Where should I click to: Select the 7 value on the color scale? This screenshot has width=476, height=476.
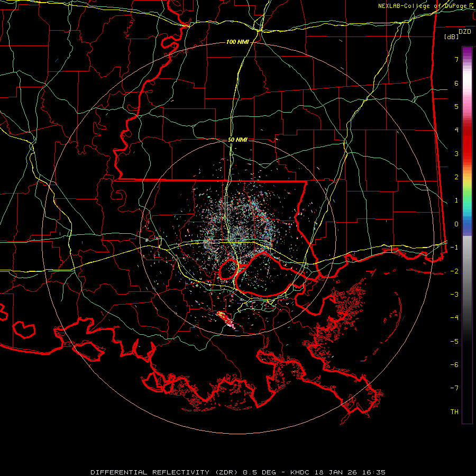click(456, 59)
